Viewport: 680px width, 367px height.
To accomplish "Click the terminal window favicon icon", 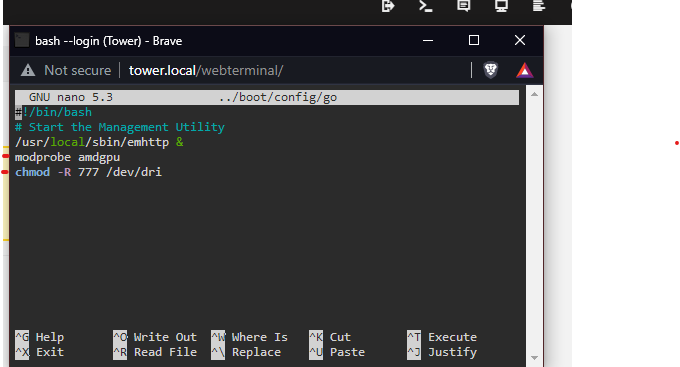I will click(x=22, y=40).
